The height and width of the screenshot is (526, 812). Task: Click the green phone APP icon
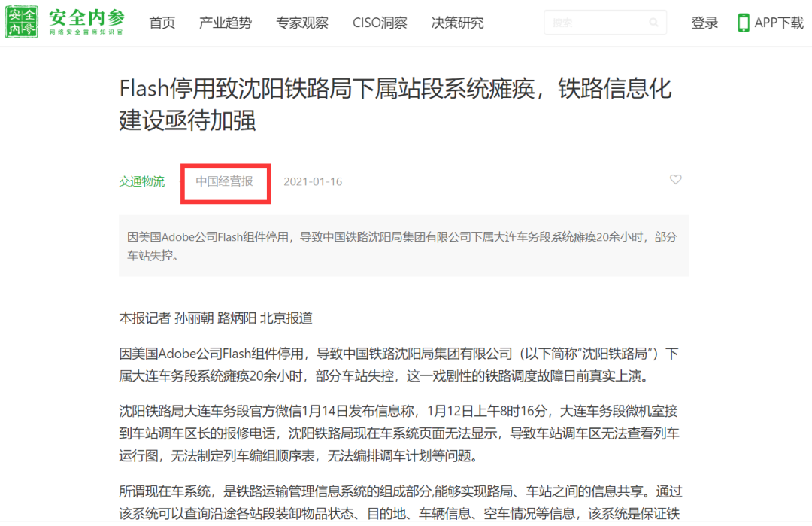(x=743, y=23)
